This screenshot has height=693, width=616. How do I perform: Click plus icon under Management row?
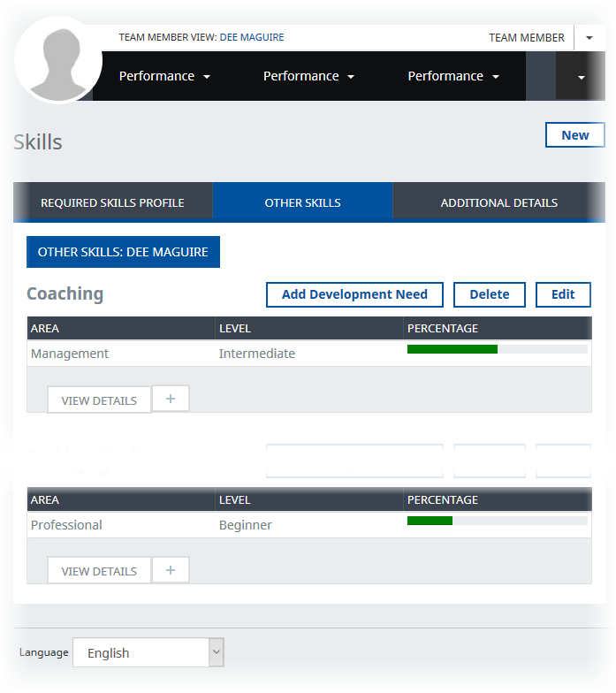(171, 399)
